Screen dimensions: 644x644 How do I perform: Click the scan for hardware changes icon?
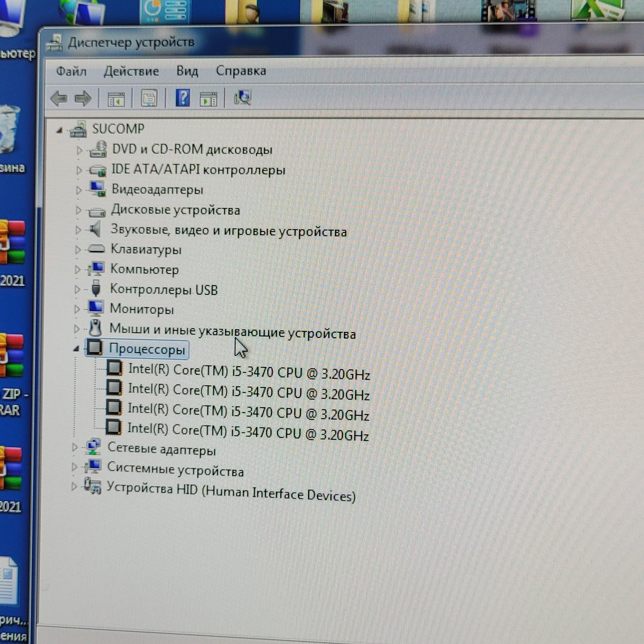pyautogui.click(x=242, y=98)
